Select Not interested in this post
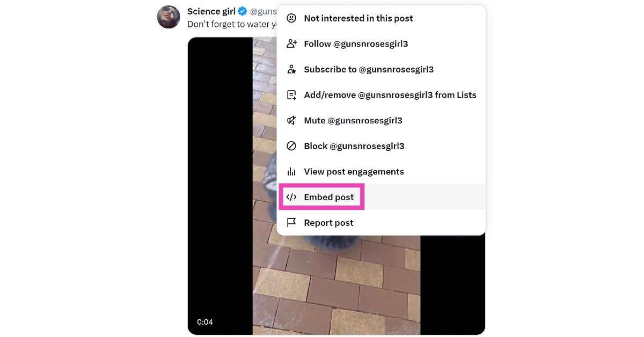Image resolution: width=644 pixels, height=337 pixels. [358, 18]
